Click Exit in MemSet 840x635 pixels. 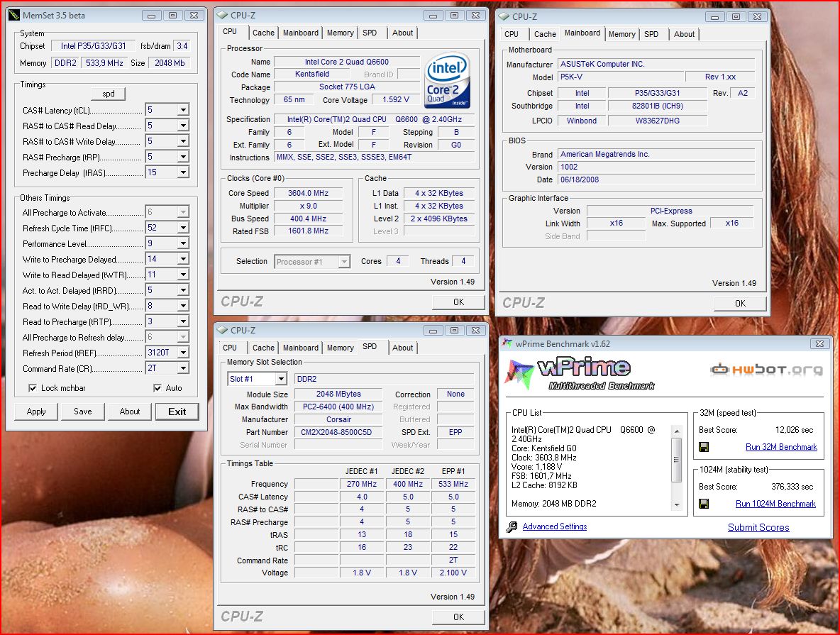click(177, 412)
